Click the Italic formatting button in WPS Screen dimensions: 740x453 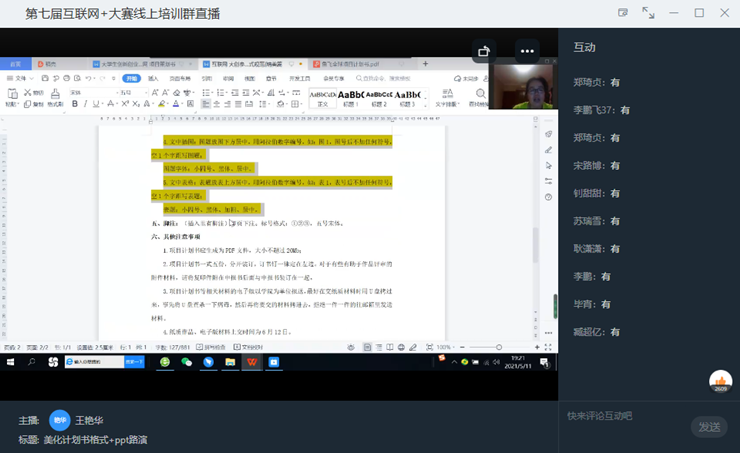86,104
